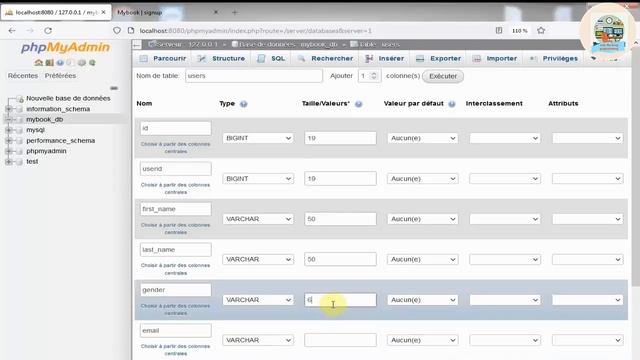
Task: Open Préférées tables list
Action: click(60, 76)
